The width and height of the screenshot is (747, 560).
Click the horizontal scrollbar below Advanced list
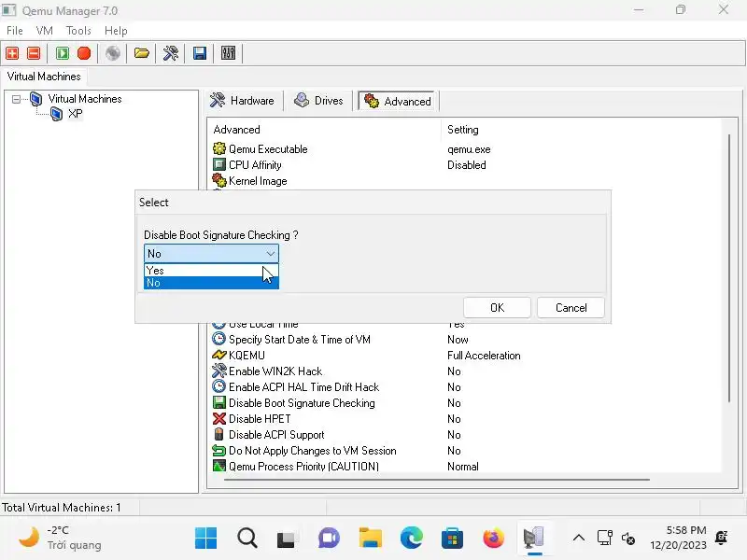click(436, 480)
